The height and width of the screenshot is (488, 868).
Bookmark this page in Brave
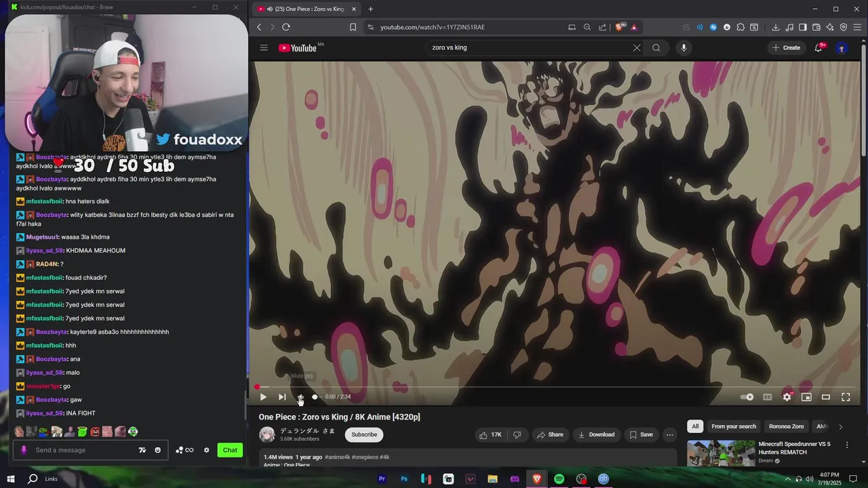(353, 27)
